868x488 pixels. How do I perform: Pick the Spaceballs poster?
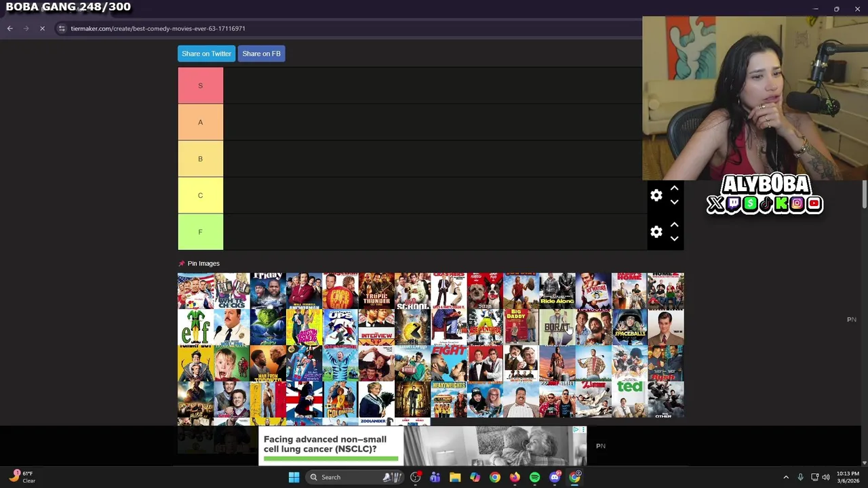pos(629,327)
